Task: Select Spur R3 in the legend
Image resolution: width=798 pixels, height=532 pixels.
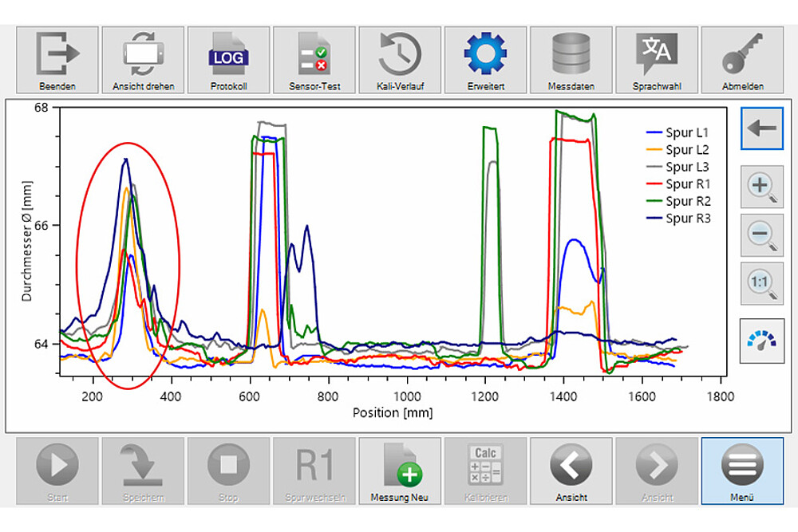Action: pos(678,219)
